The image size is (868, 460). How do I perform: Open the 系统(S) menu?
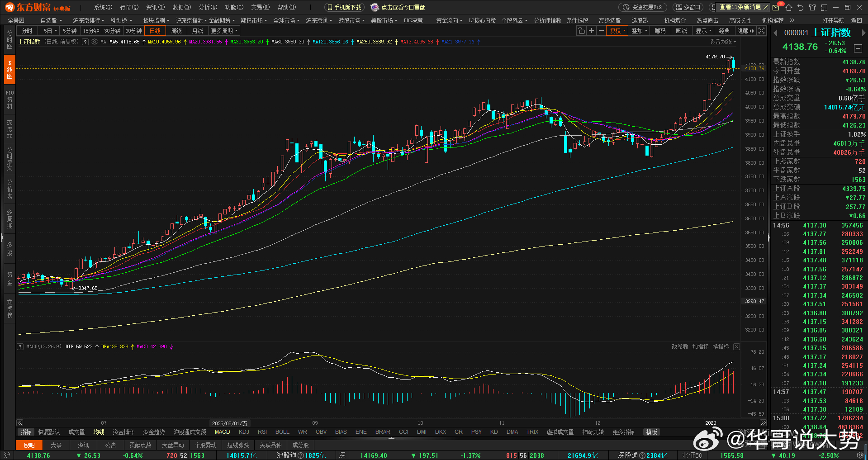click(103, 7)
